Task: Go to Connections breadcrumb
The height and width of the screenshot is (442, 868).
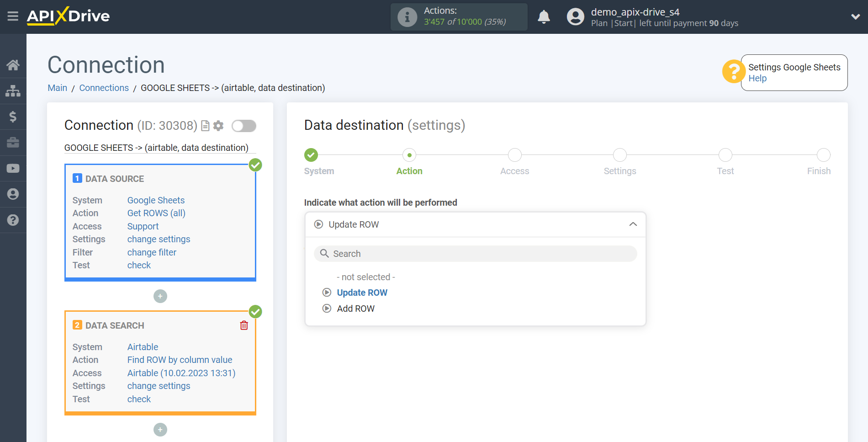Action: point(104,88)
